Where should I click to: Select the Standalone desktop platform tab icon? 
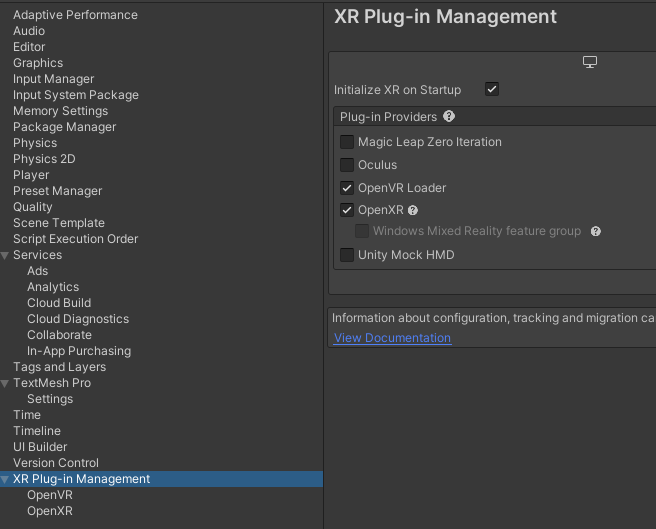[x=590, y=62]
